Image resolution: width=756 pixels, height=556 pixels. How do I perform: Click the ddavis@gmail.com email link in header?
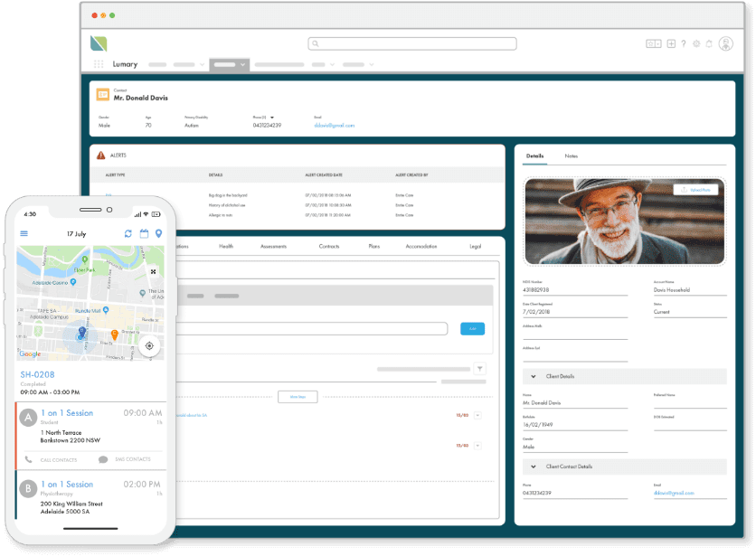pos(334,126)
